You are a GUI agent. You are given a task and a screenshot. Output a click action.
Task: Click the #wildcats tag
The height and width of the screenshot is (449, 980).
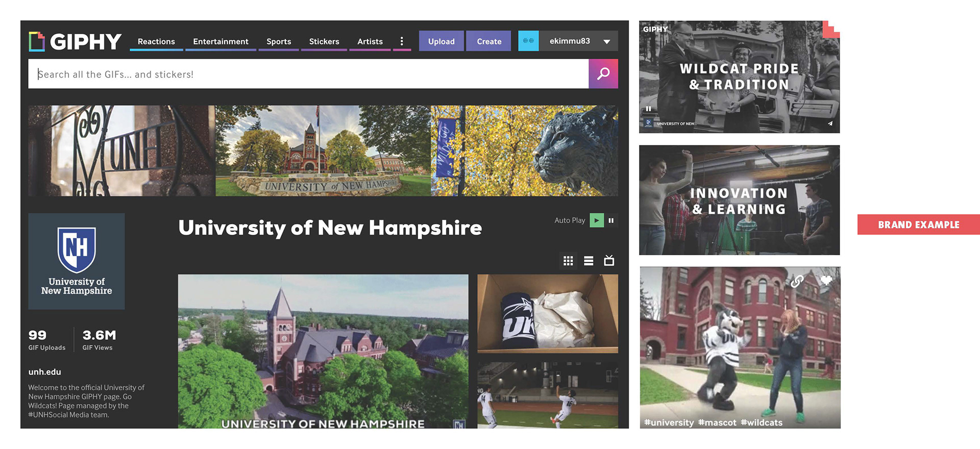pyautogui.click(x=762, y=422)
